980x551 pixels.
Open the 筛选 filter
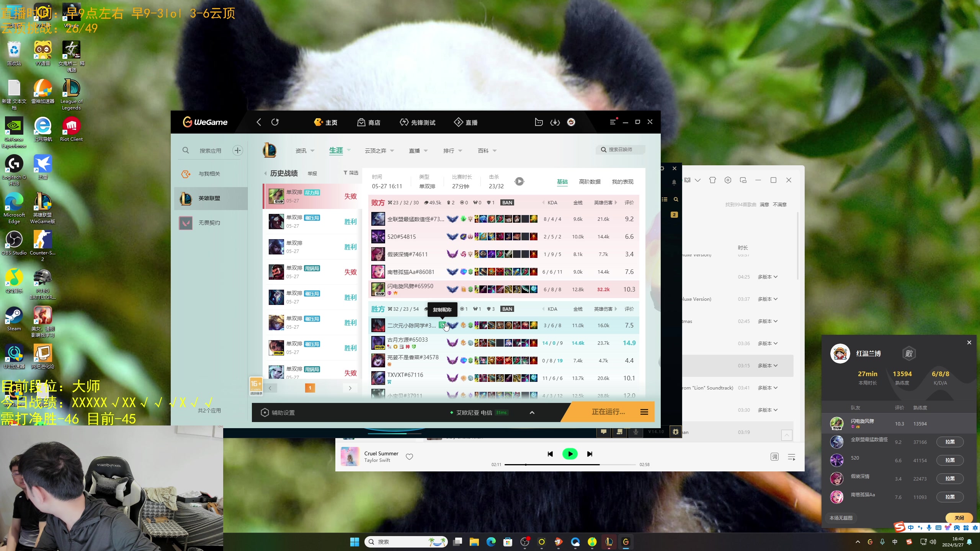[351, 173]
